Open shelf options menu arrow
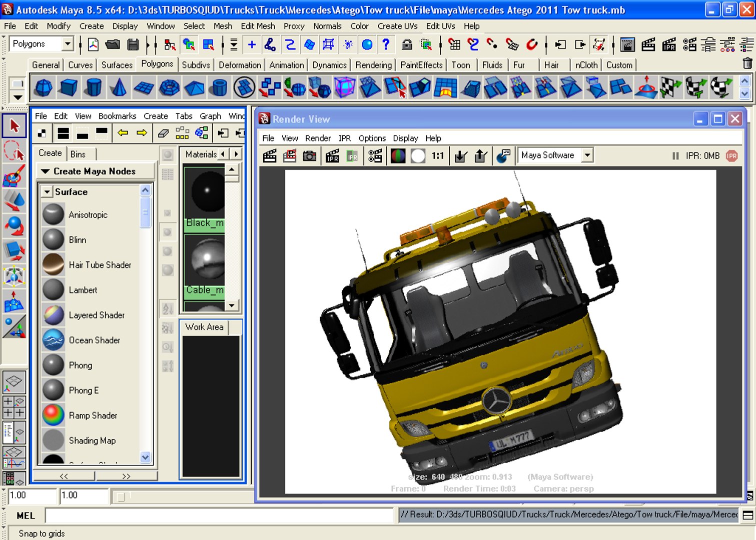This screenshot has height=540, width=756. [18, 97]
